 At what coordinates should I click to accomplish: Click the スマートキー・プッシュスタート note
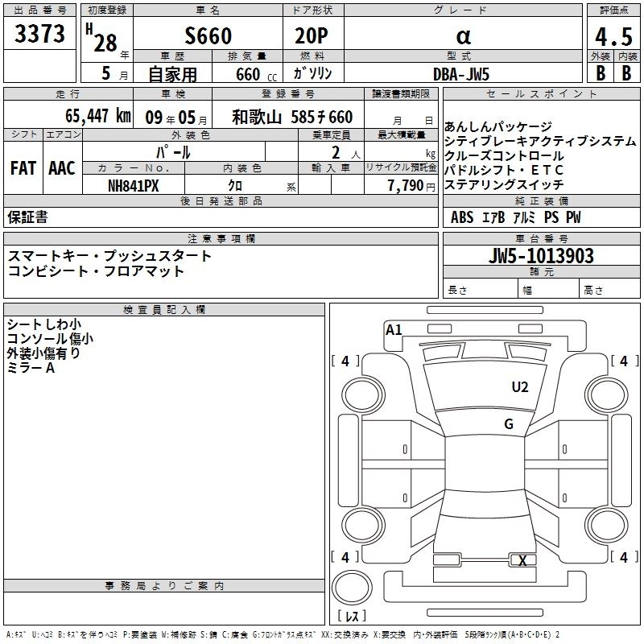[109, 256]
